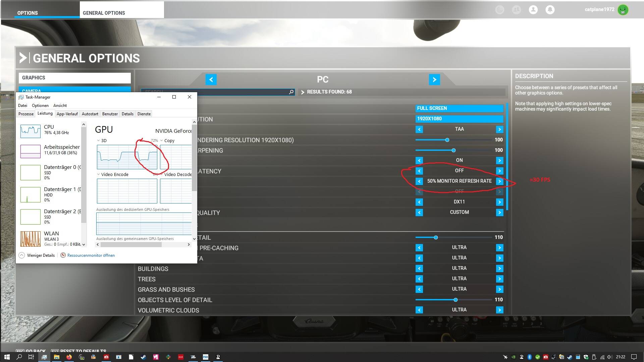This screenshot has width=644, height=362.
Task: Open the Optionen menu in Task Manager
Action: 40,106
